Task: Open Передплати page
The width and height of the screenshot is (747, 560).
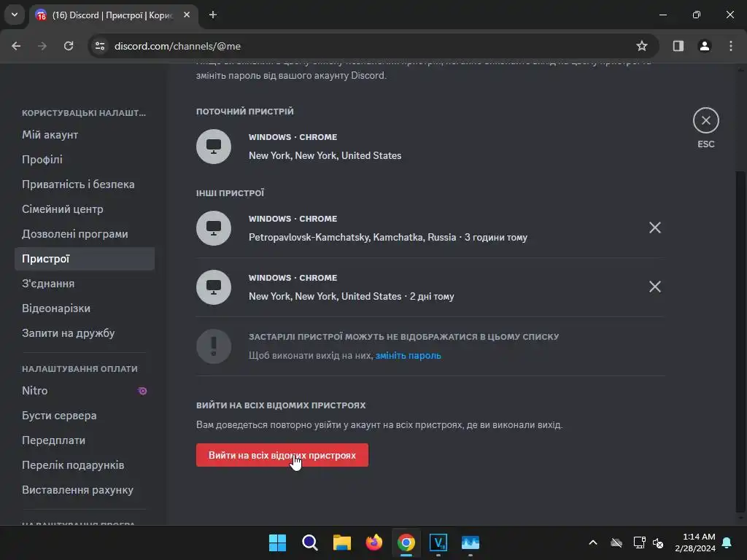Action: click(x=85, y=440)
